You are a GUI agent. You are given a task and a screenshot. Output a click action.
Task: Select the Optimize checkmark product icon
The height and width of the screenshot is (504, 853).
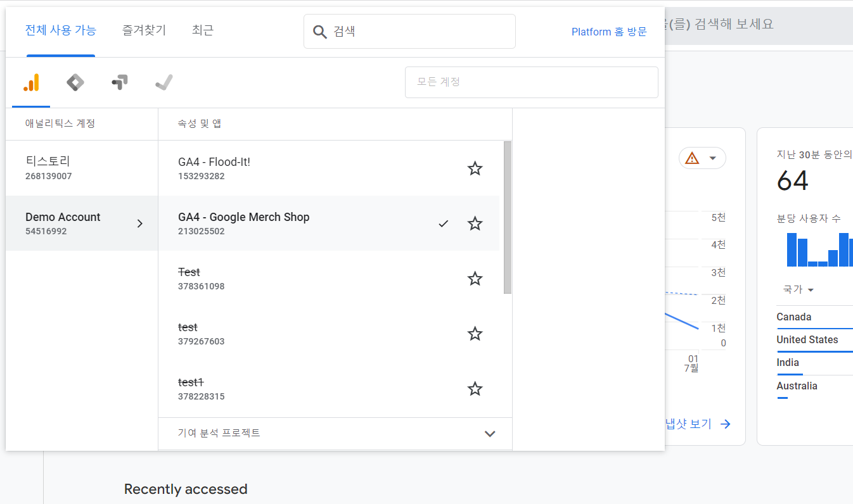pyautogui.click(x=164, y=82)
